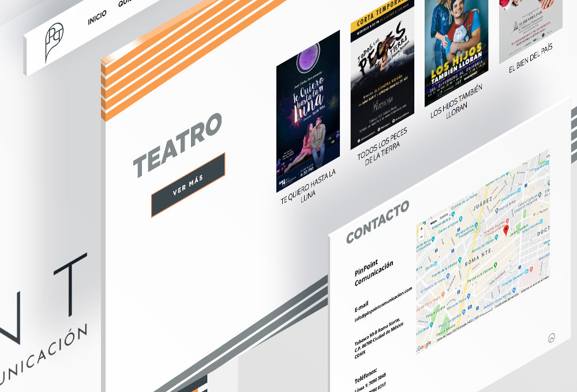The height and width of the screenshot is (392, 577).
Task: Click the TEATRO section heading
Action: point(177,143)
